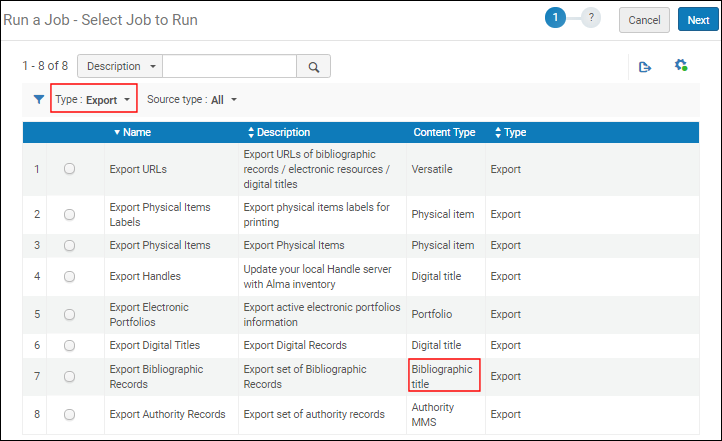Choose the Export Digital Titles radio button
722x441 pixels.
69,345
